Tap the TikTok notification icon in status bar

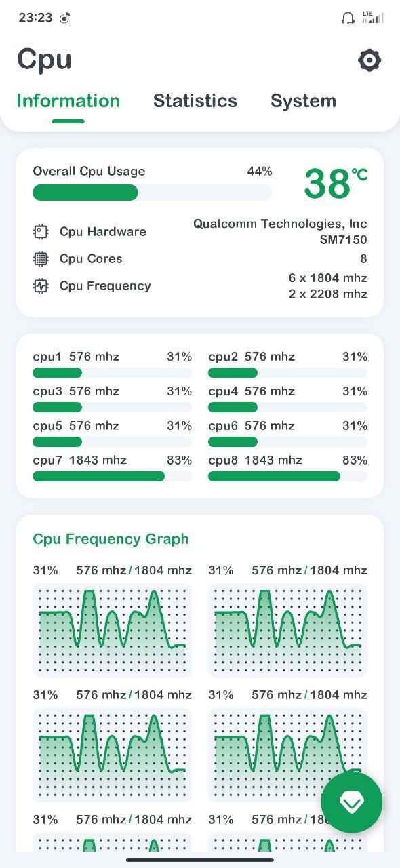[x=65, y=18]
